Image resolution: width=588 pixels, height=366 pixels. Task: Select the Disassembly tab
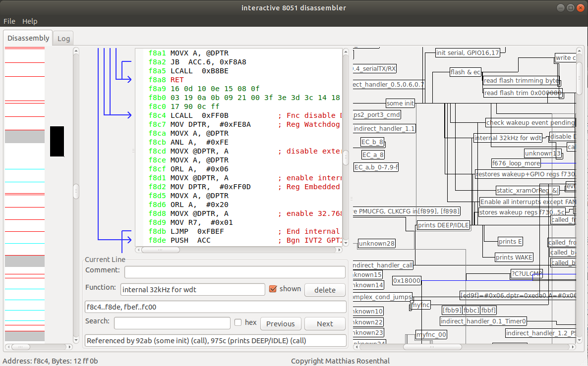point(28,38)
